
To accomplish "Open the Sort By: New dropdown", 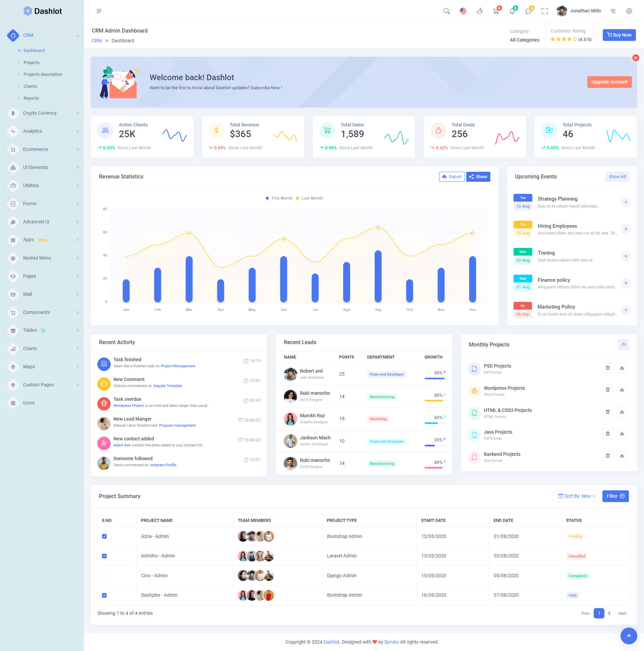I will 576,496.
